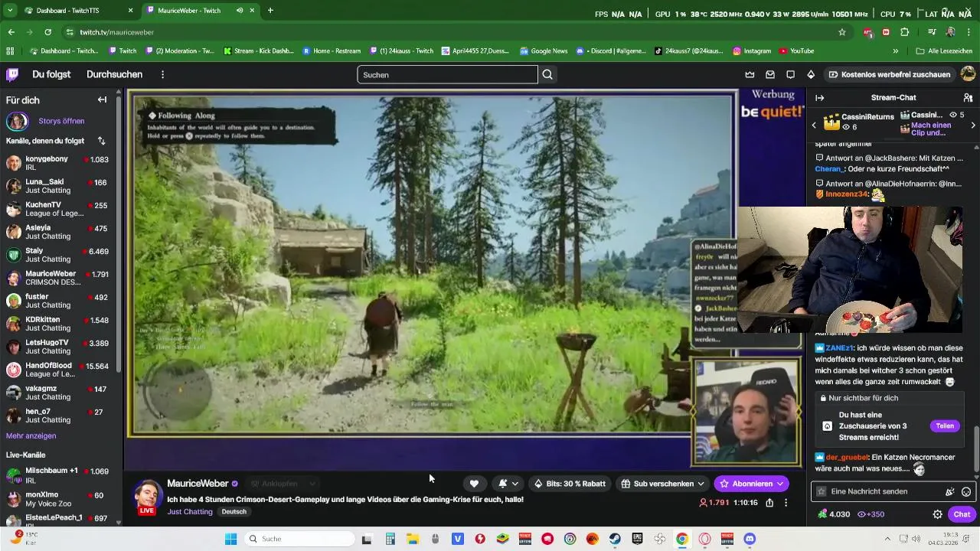The width and height of the screenshot is (980, 551).
Task: Expand the Sub verschenken dropdown
Action: pyautogui.click(x=701, y=484)
